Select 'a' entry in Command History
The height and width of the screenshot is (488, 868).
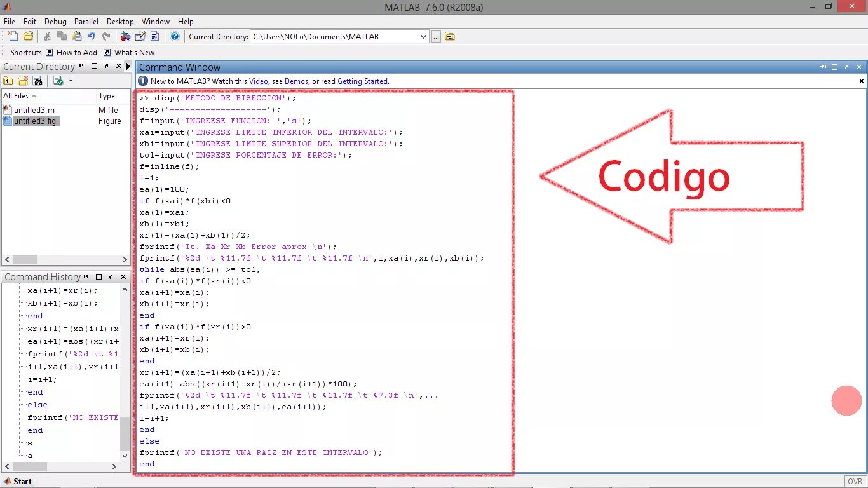pos(30,456)
